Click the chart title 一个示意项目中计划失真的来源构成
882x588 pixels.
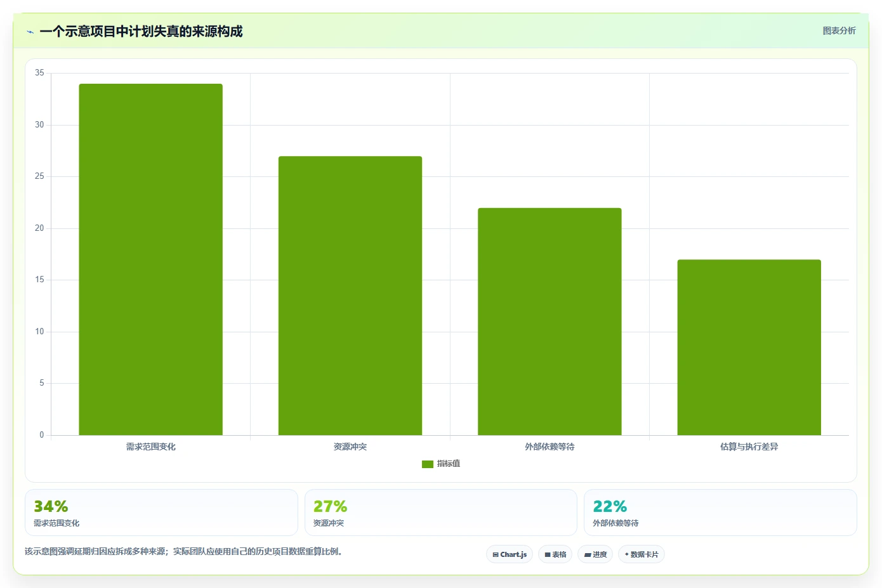141,32
